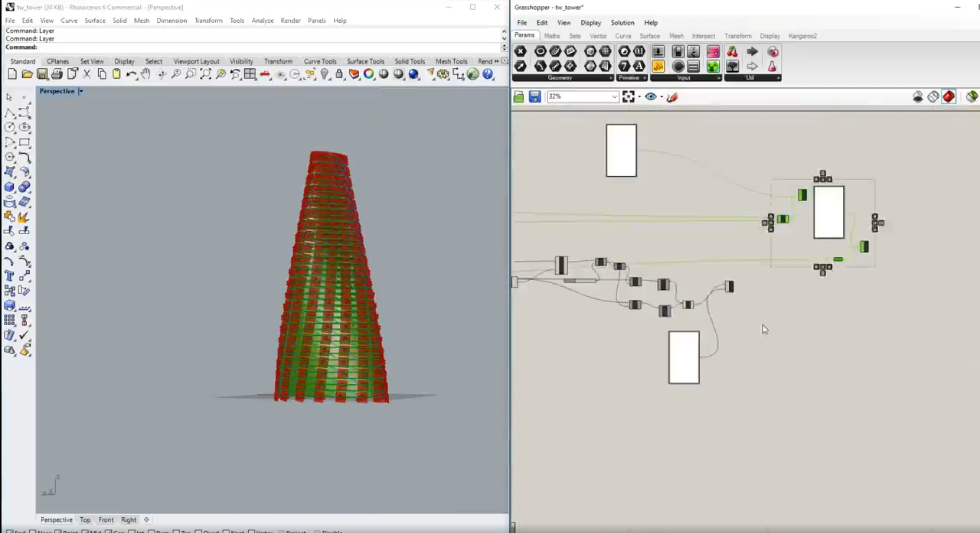Click the cherry icon in Util panel
The height and width of the screenshot is (533, 980).
pos(732,52)
